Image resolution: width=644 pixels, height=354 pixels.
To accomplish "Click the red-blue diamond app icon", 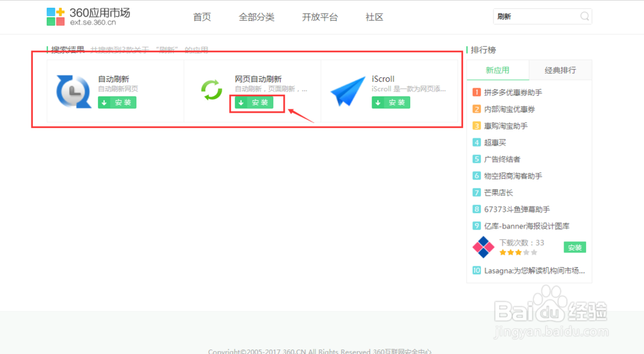I will (x=484, y=247).
